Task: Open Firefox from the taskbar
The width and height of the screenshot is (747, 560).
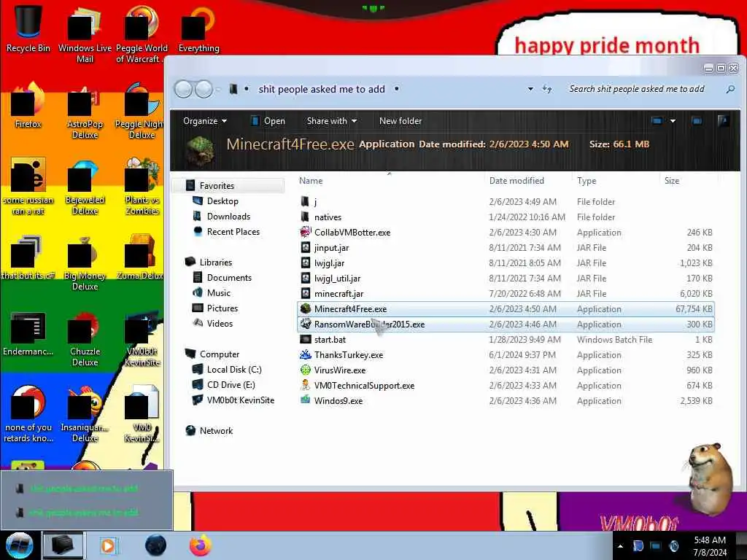Action: point(201,545)
